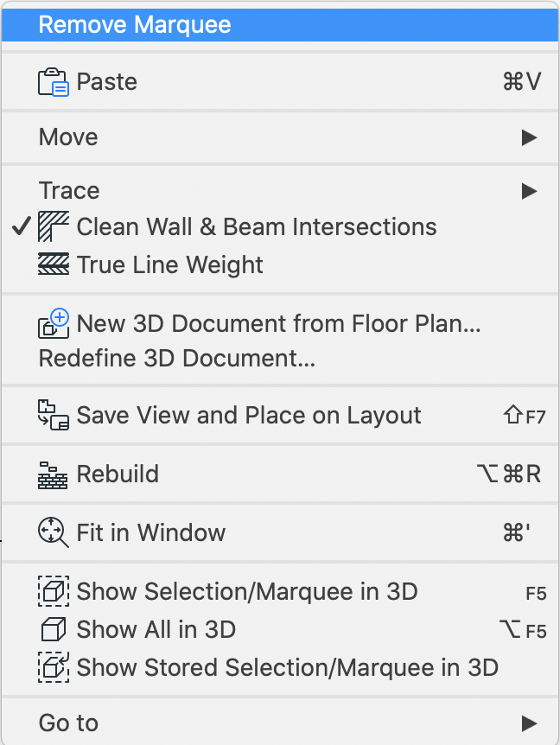560x745 pixels.
Task: Select Rebuild via its shortcut label
Action: 509,474
